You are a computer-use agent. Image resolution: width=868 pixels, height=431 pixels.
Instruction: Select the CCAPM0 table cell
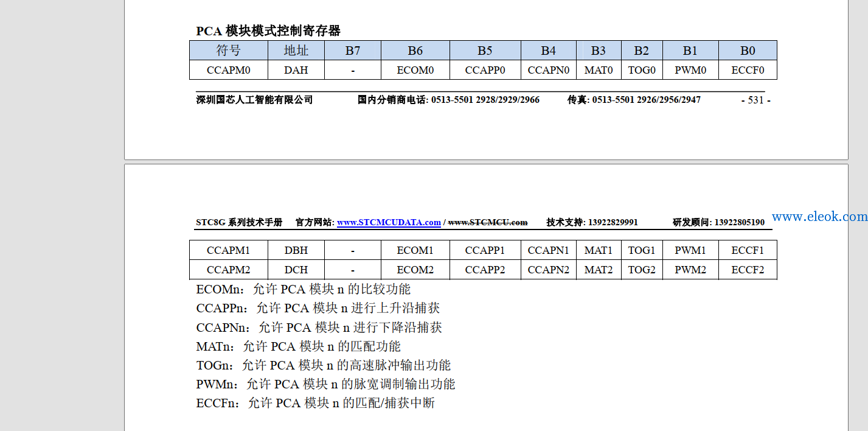[229, 70]
